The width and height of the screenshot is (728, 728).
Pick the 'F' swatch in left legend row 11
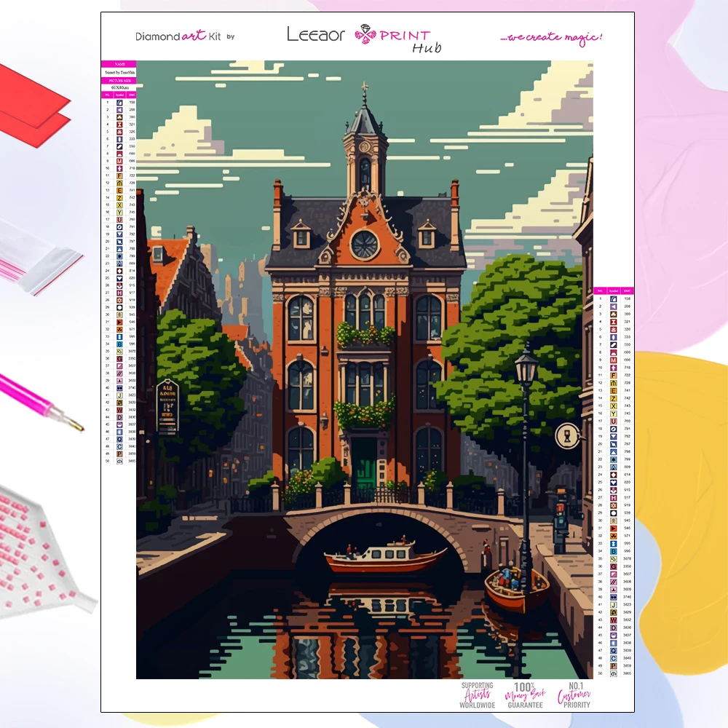[x=119, y=175]
